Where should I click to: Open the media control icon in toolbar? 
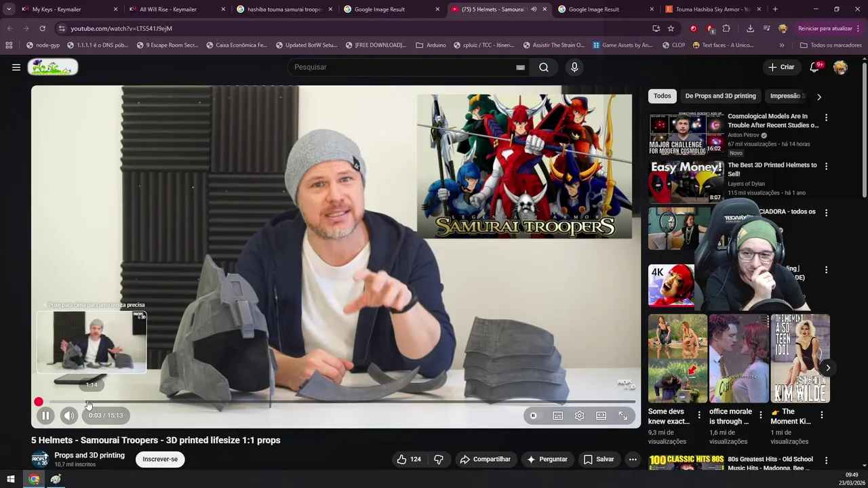[x=766, y=28]
